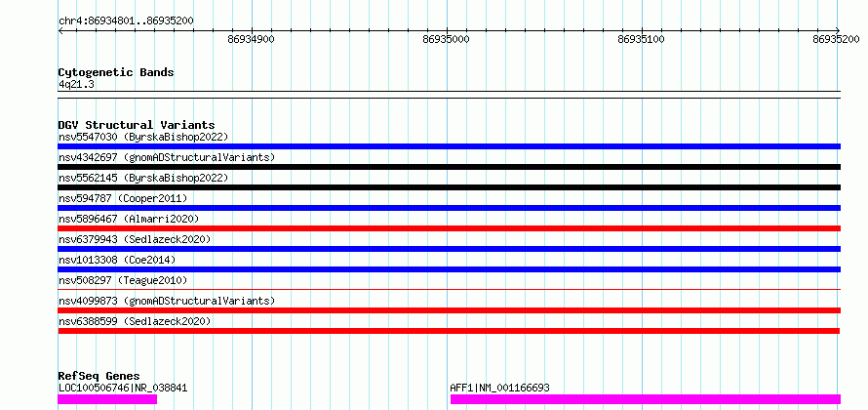The image size is (868, 410).
Task: Click the red bar under nsv5896467
Action: [x=449, y=228]
